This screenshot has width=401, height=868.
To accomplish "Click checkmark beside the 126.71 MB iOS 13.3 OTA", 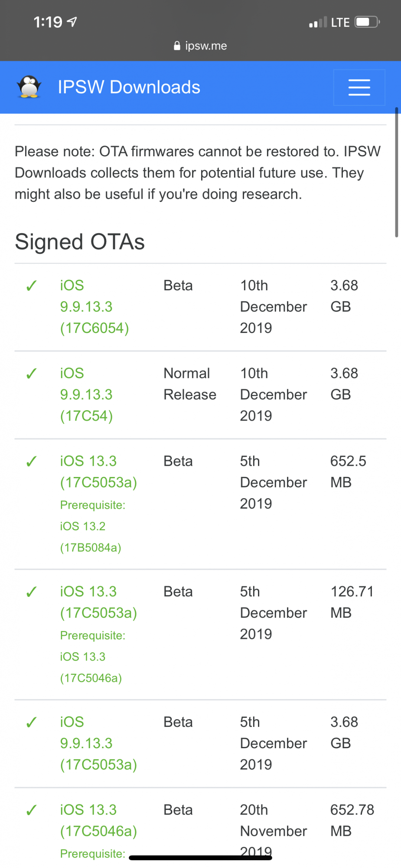I will [x=31, y=592].
